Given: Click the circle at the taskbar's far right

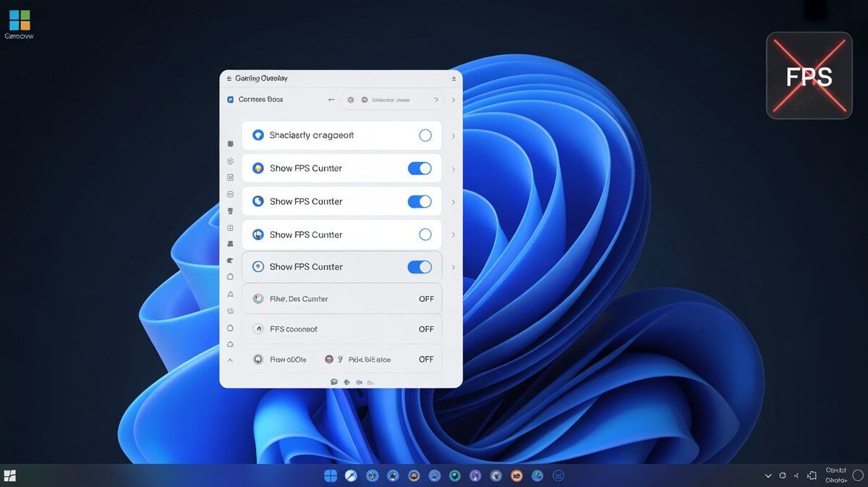Looking at the screenshot, I should coord(858,475).
